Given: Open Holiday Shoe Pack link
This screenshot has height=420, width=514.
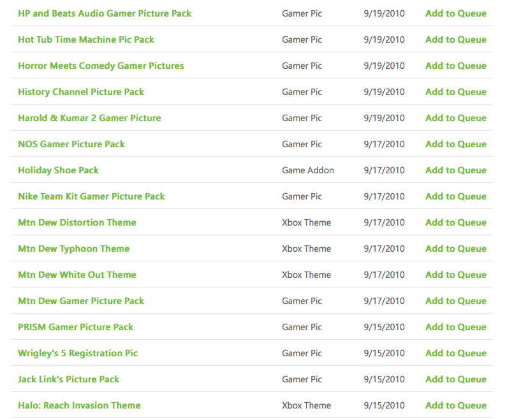Looking at the screenshot, I should (58, 170).
